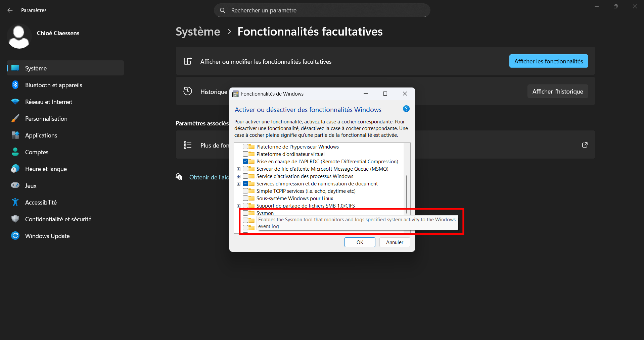Click the Historique clock icon
644x340 pixels.
pyautogui.click(x=188, y=91)
